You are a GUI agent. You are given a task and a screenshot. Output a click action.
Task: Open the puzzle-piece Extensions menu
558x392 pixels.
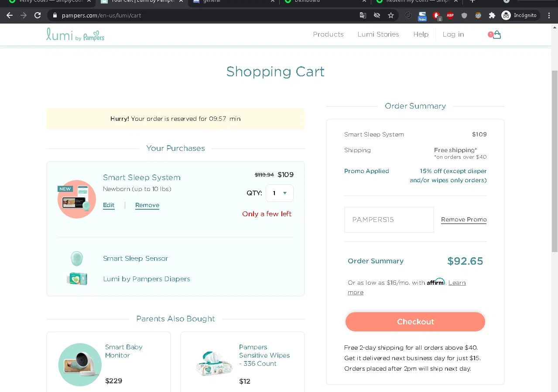tap(492, 15)
